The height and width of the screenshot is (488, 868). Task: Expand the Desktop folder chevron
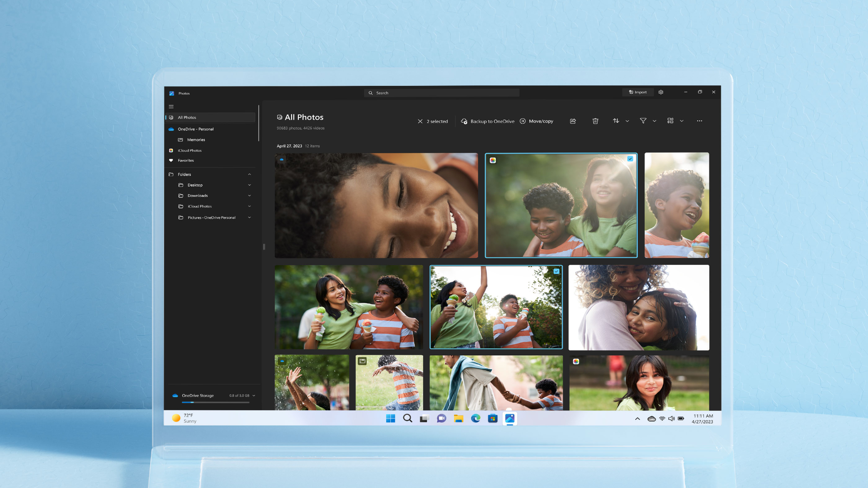[x=250, y=185]
